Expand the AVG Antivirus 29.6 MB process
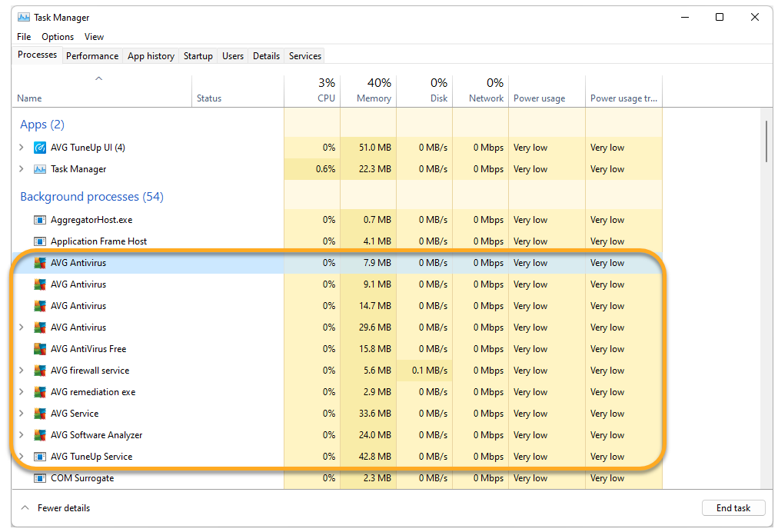 tap(22, 328)
